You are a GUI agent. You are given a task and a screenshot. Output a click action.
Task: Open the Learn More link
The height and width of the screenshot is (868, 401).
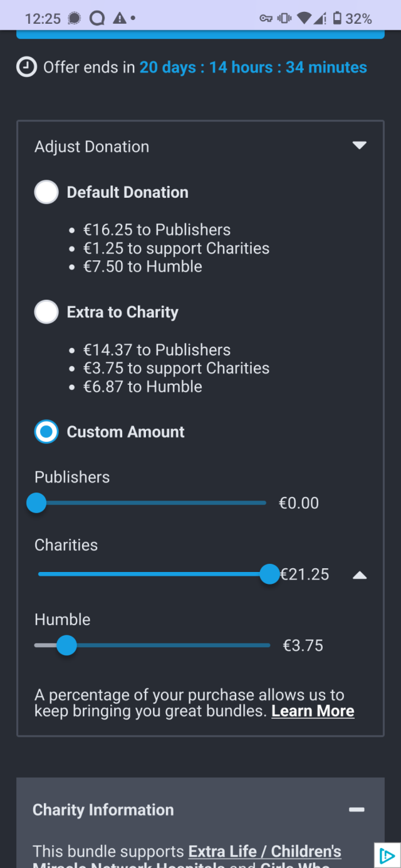tap(312, 711)
